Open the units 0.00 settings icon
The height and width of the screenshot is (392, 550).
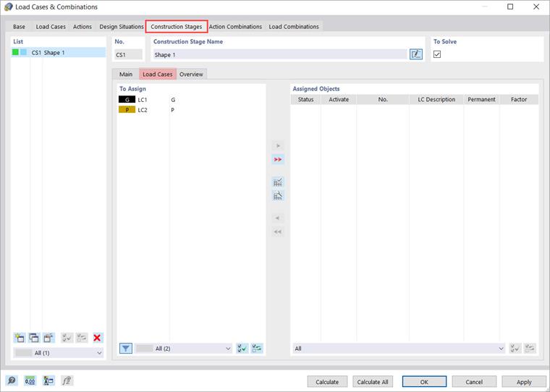tap(30, 380)
